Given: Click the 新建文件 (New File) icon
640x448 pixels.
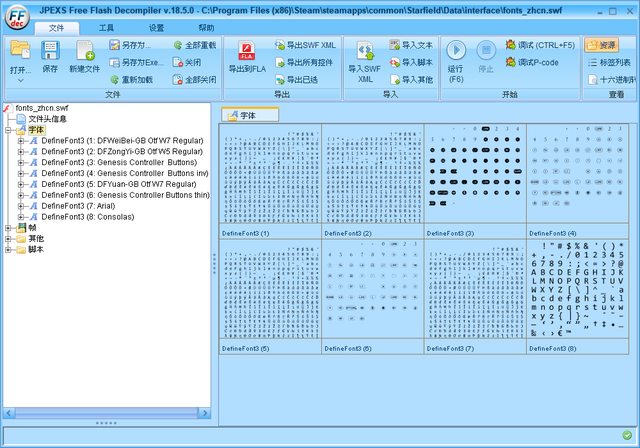Looking at the screenshot, I should pyautogui.click(x=84, y=52).
